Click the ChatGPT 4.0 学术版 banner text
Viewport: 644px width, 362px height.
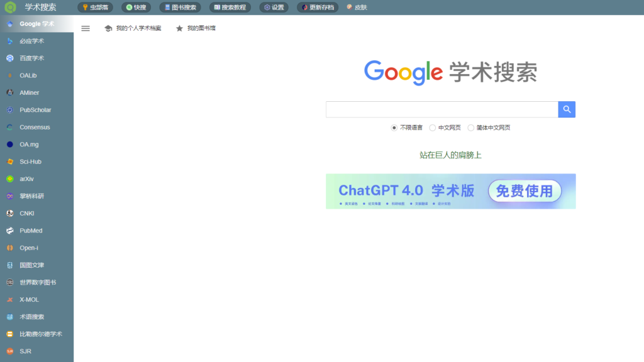click(406, 190)
